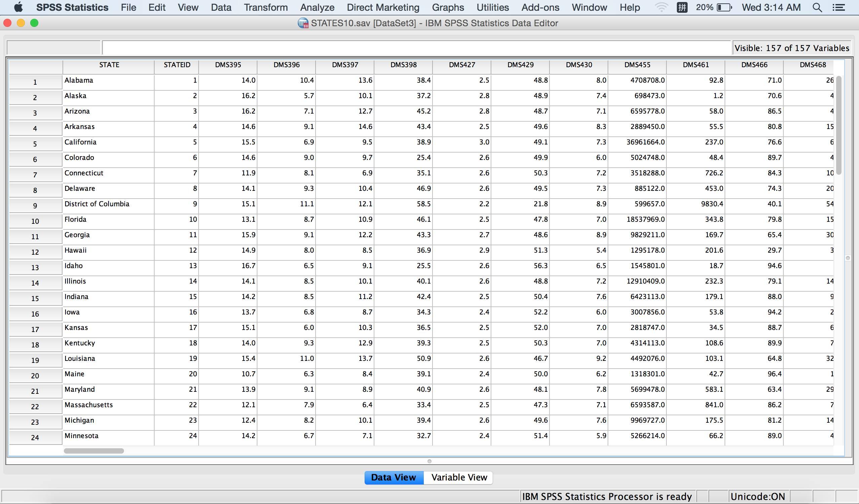Open the Direct Marketing menu icon
Image resolution: width=859 pixels, height=504 pixels.
[x=382, y=7]
